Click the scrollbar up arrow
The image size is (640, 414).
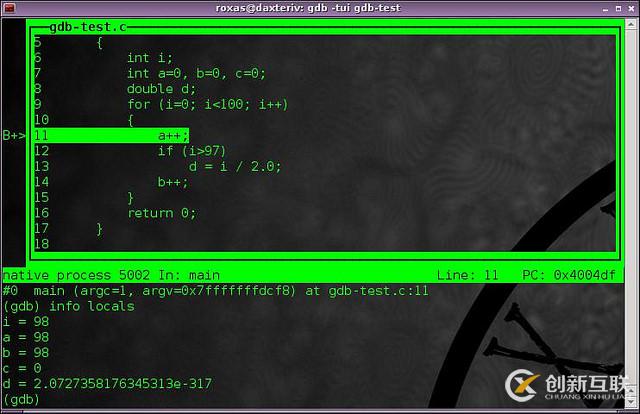pos(631,24)
